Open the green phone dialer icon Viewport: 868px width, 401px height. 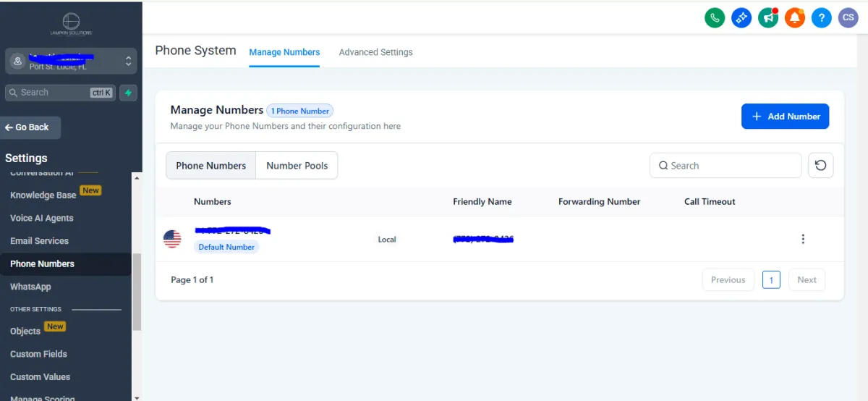(715, 18)
